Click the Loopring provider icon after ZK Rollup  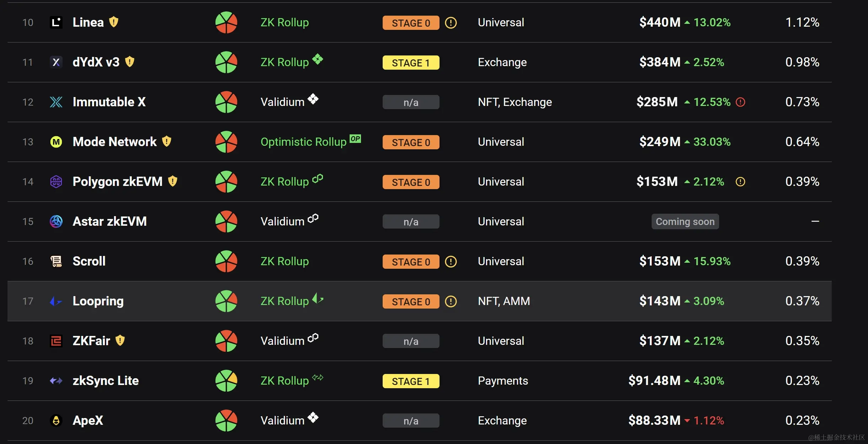click(x=318, y=299)
